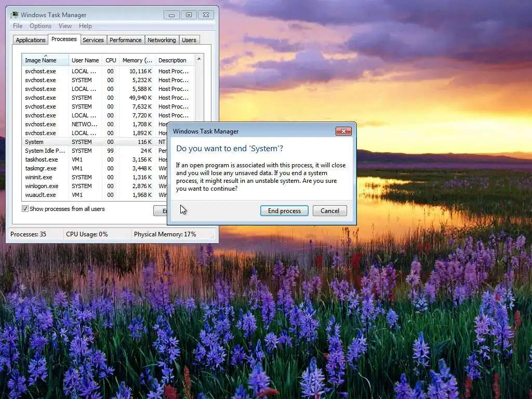Toggle 'Show processes from all users' checkbox
The height and width of the screenshot is (399, 532).
(25, 209)
